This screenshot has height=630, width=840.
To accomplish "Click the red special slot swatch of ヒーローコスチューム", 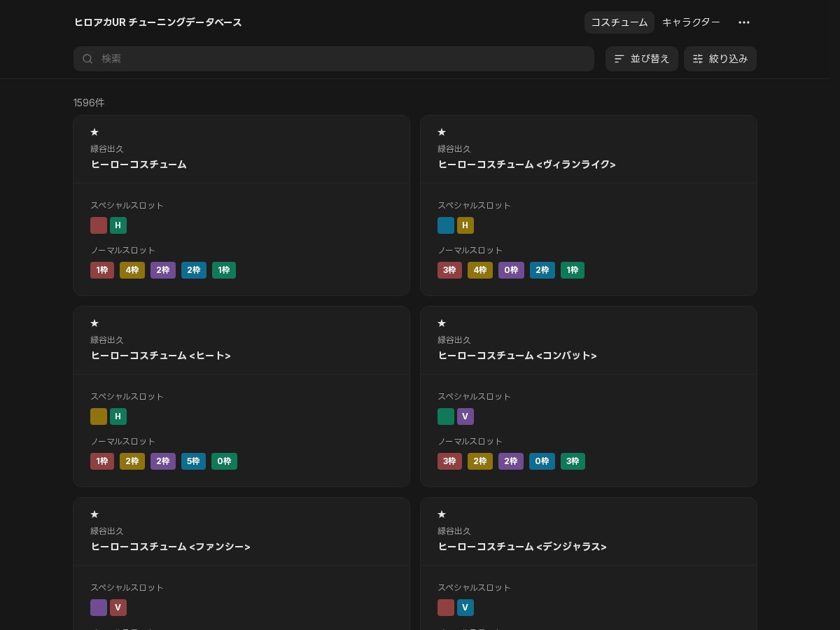I will (99, 225).
